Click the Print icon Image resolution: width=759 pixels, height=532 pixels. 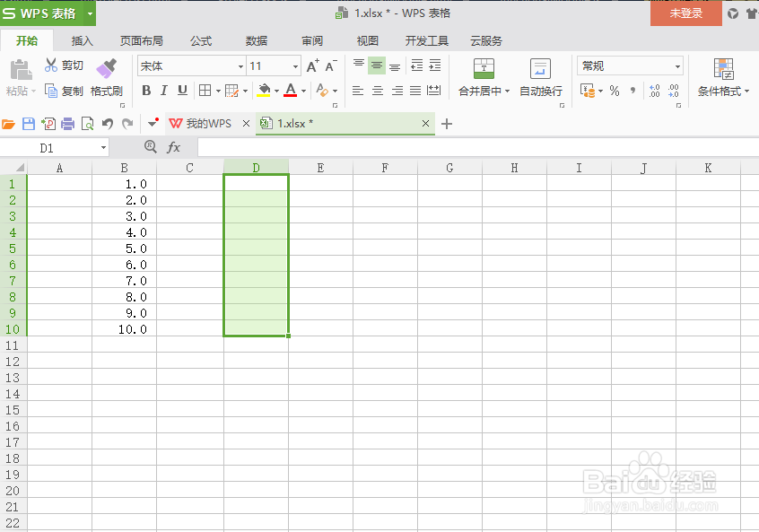(67, 123)
